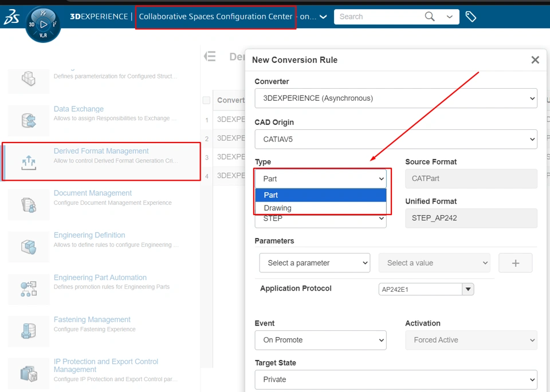Screen dimensions: 550x392
Task: Open Data Exchange link
Action: [78, 109]
